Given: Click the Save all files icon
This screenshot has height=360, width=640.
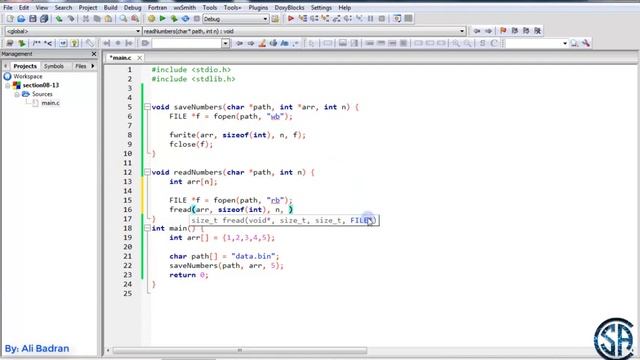Looking at the screenshot, I should click(x=44, y=19).
